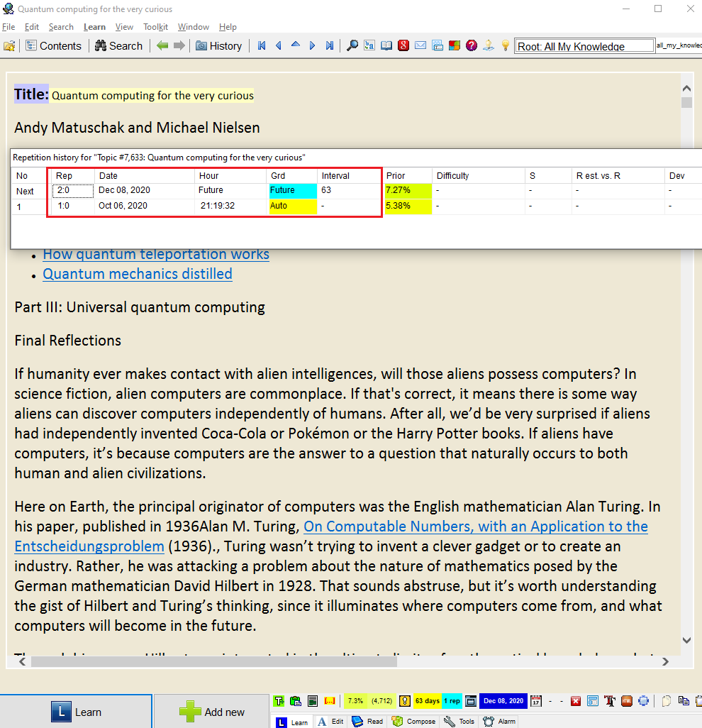
Task: Click the magnifying glass find icon
Action: [x=352, y=45]
